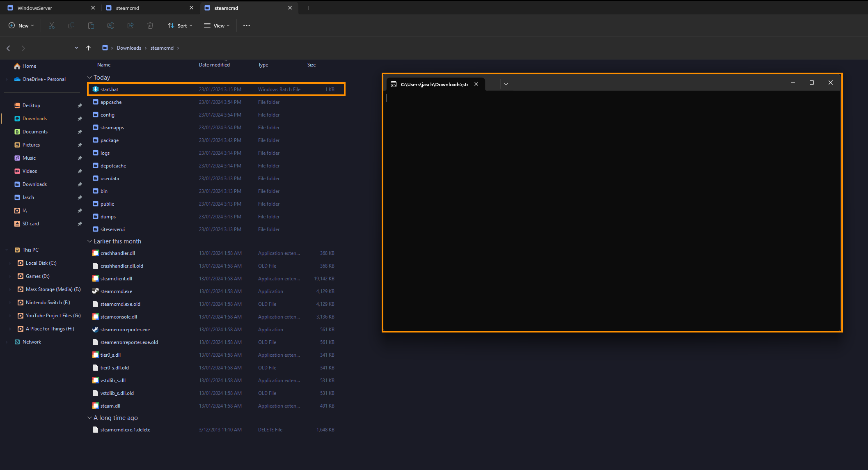Sort by the Date modified column header
This screenshot has width=868, height=470.
pyautogui.click(x=214, y=65)
